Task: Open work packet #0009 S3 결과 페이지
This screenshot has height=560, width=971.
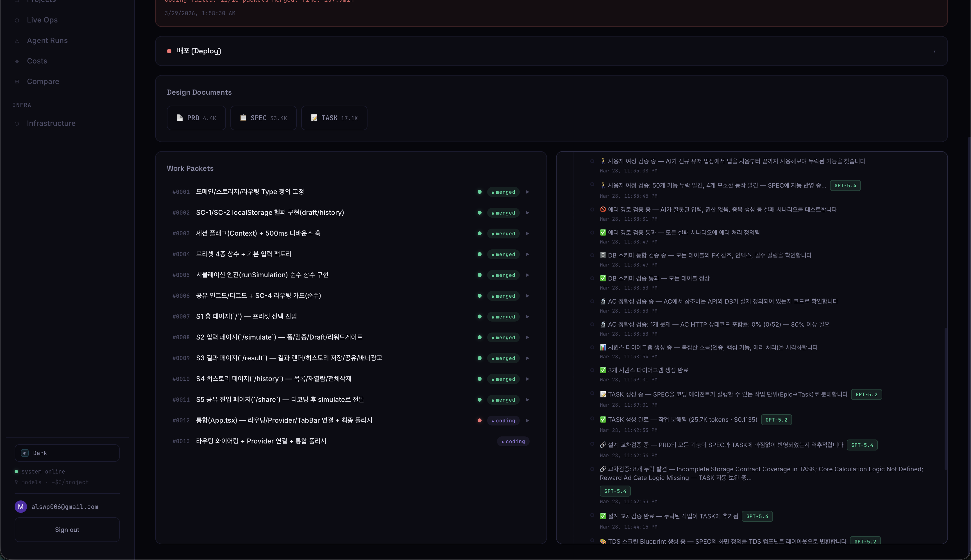Action: 289,358
